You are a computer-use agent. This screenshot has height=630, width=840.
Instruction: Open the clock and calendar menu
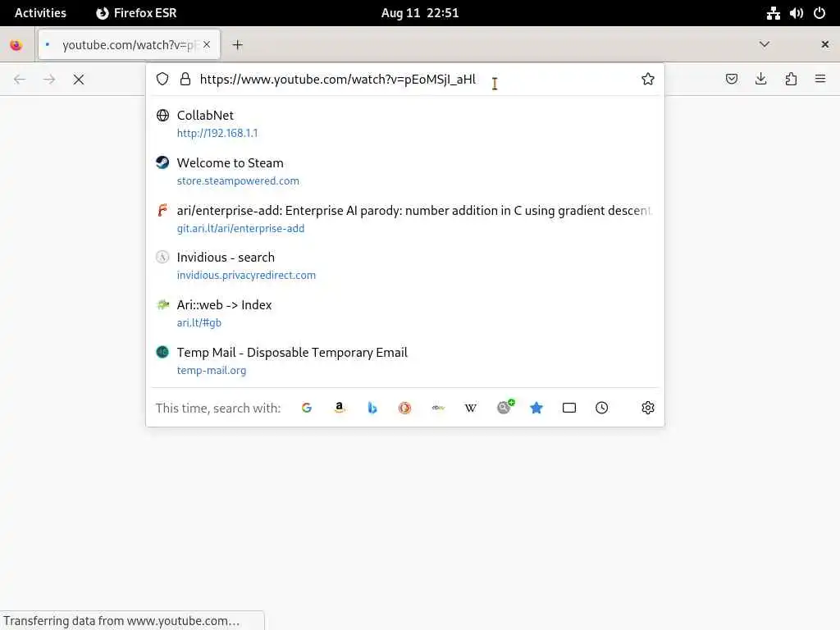[x=420, y=13]
